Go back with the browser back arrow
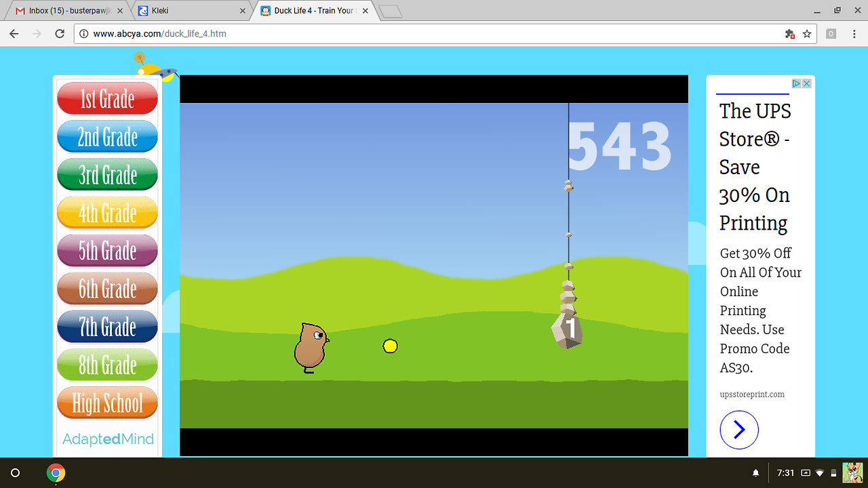Image resolution: width=868 pixels, height=488 pixels. pyautogui.click(x=14, y=34)
